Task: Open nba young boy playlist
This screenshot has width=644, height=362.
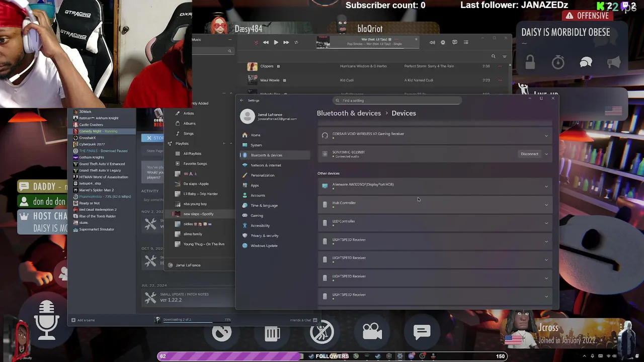Action: pyautogui.click(x=195, y=204)
